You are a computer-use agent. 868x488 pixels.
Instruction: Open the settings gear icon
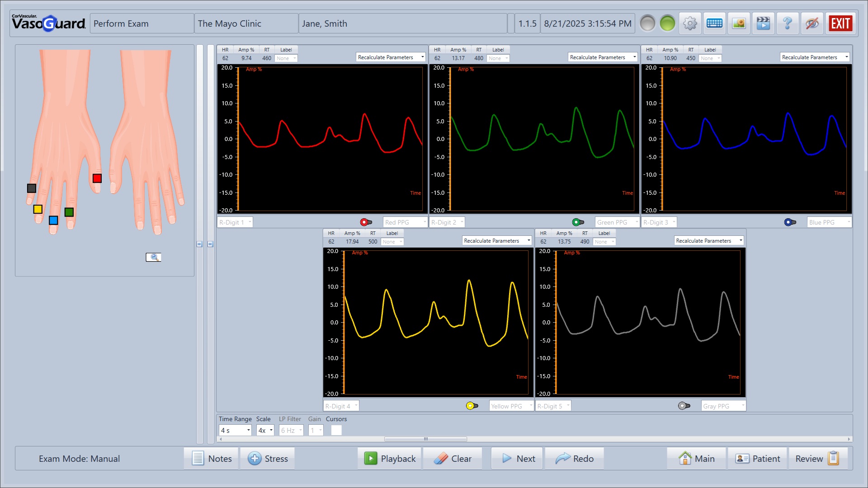[x=690, y=23]
